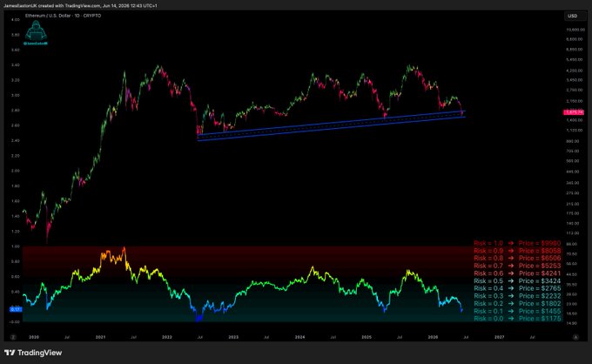Select the upper blue trendline on chart

[331, 123]
